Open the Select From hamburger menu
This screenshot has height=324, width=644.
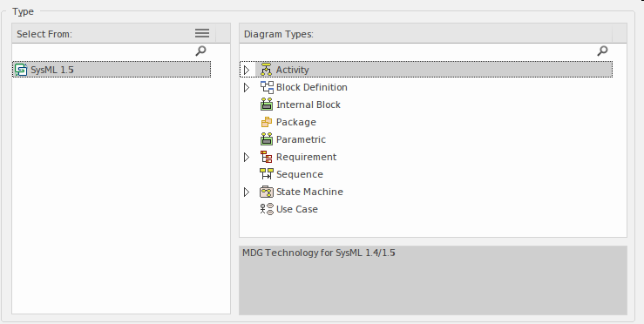[202, 33]
